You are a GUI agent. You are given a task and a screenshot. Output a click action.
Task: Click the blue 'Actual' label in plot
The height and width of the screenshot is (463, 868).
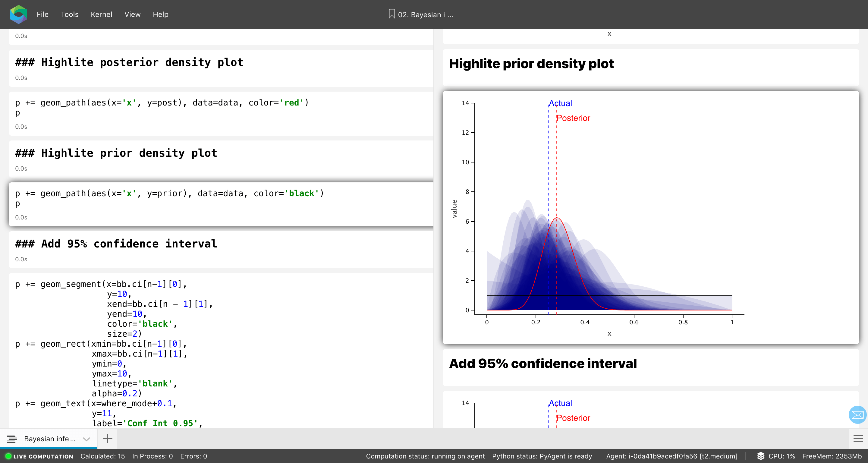[x=560, y=103]
